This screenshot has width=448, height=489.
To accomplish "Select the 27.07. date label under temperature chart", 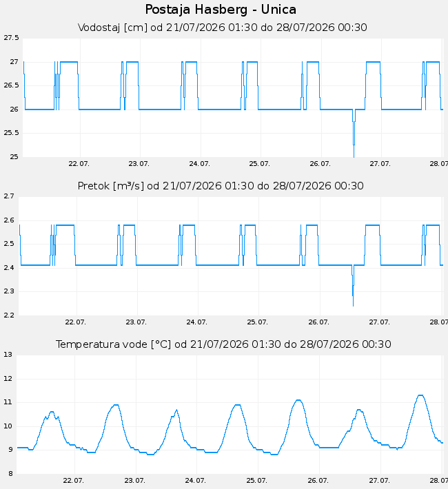I will (379, 481).
